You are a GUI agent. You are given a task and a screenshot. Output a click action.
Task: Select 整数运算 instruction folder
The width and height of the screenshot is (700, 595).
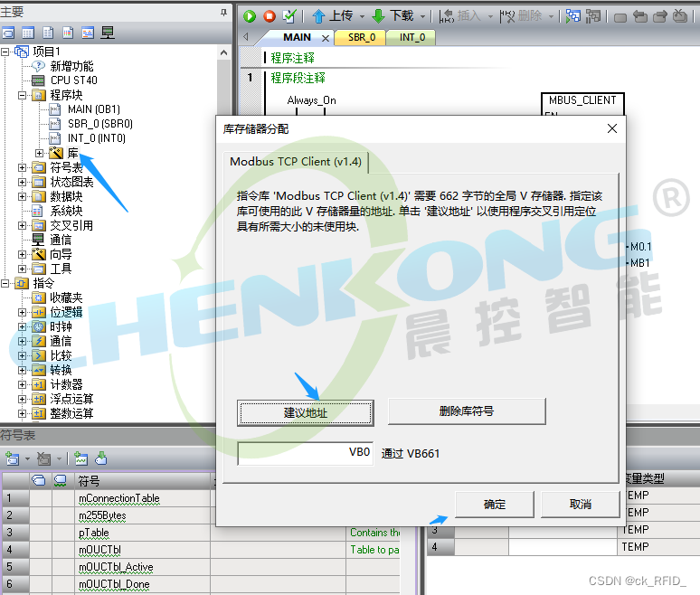pos(71,413)
